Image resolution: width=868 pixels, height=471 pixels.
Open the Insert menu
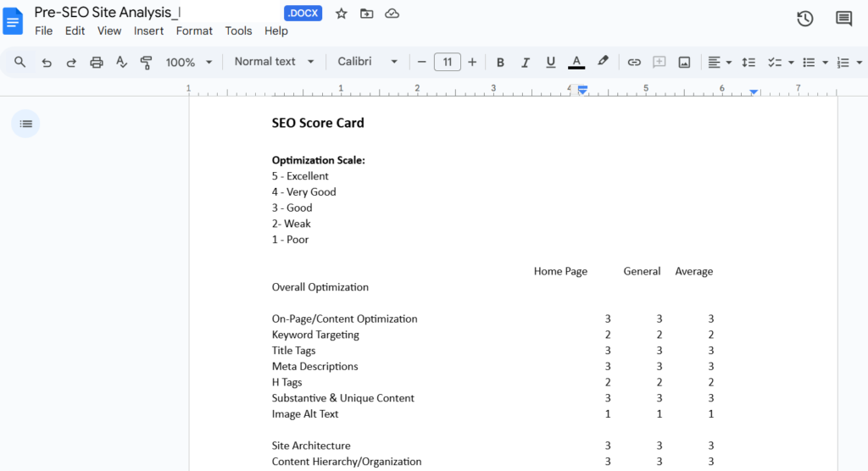coord(148,30)
